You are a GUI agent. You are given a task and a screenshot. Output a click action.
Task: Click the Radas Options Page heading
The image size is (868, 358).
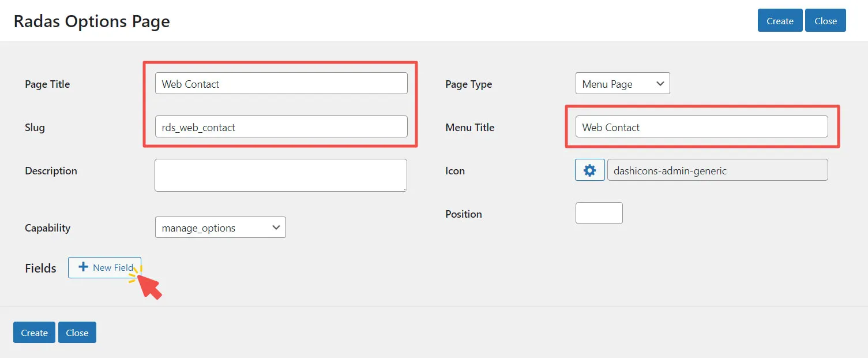91,21
